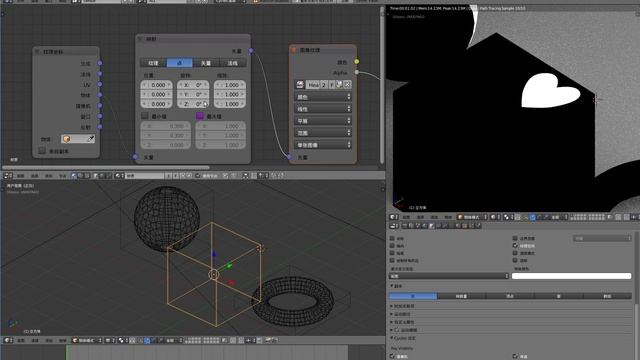Open viewport shading selector in the lower viewport header

[x=109, y=340]
